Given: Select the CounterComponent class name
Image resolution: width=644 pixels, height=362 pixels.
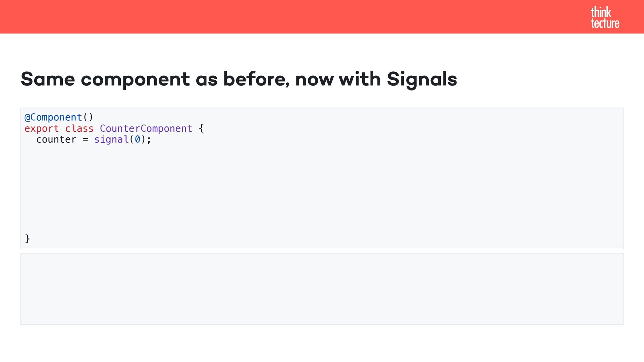Looking at the screenshot, I should tap(146, 128).
